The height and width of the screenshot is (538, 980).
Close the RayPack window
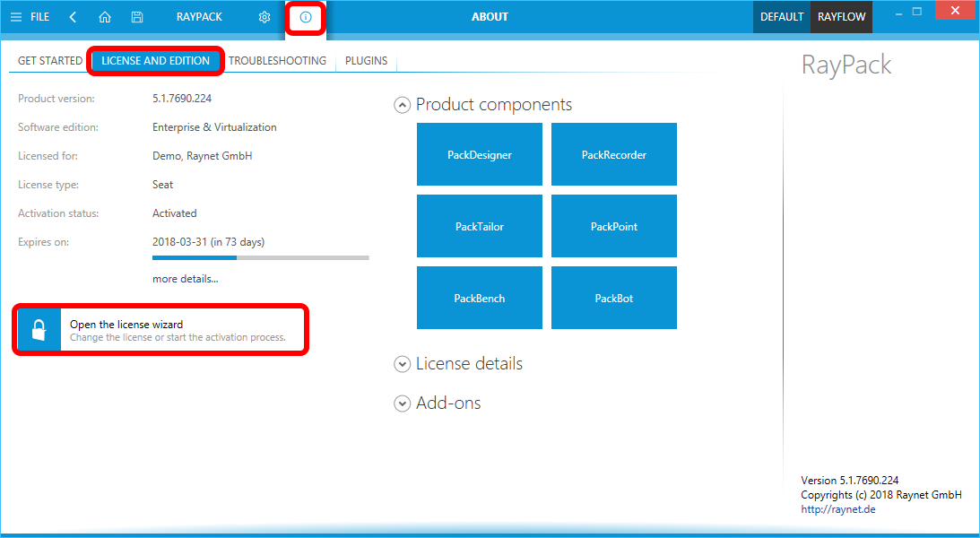tap(955, 11)
